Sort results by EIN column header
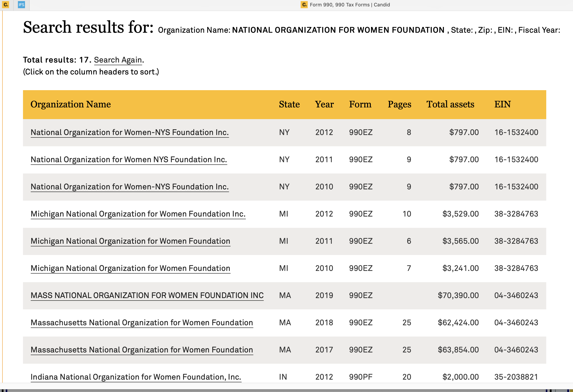This screenshot has height=392, width=573. click(x=502, y=104)
